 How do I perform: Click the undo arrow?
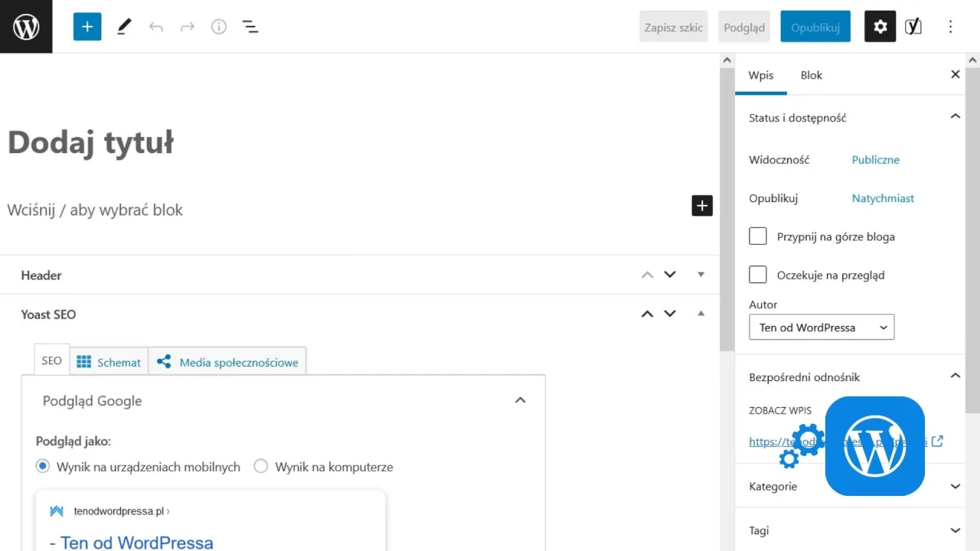click(156, 26)
